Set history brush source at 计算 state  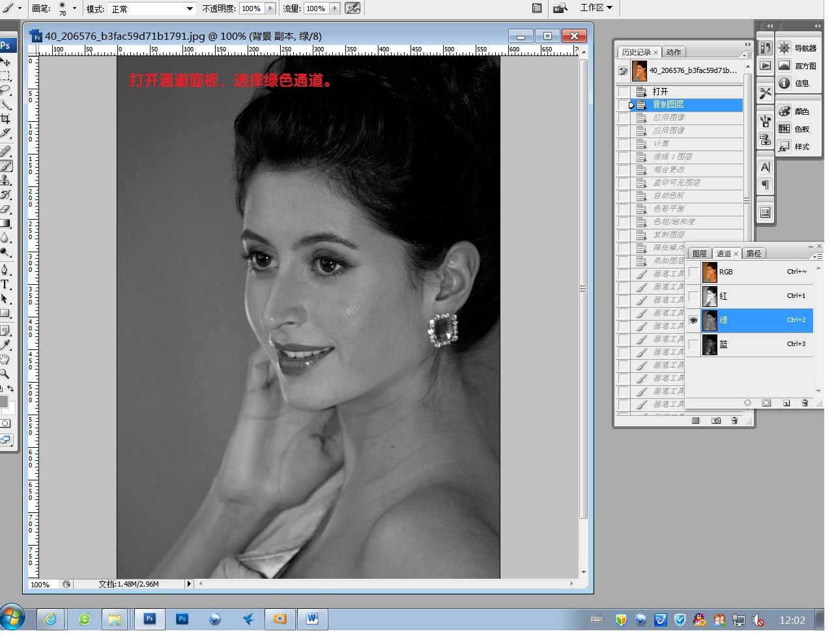click(x=624, y=143)
